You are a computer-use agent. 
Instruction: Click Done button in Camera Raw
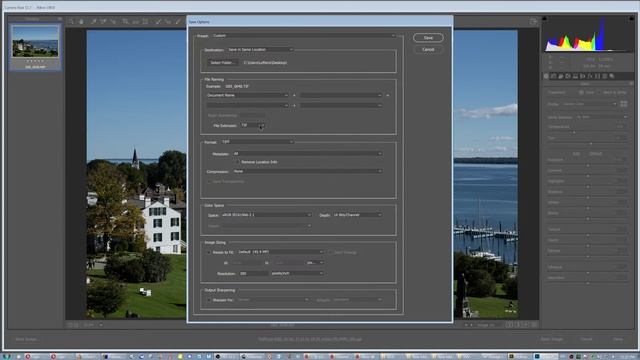tap(618, 339)
